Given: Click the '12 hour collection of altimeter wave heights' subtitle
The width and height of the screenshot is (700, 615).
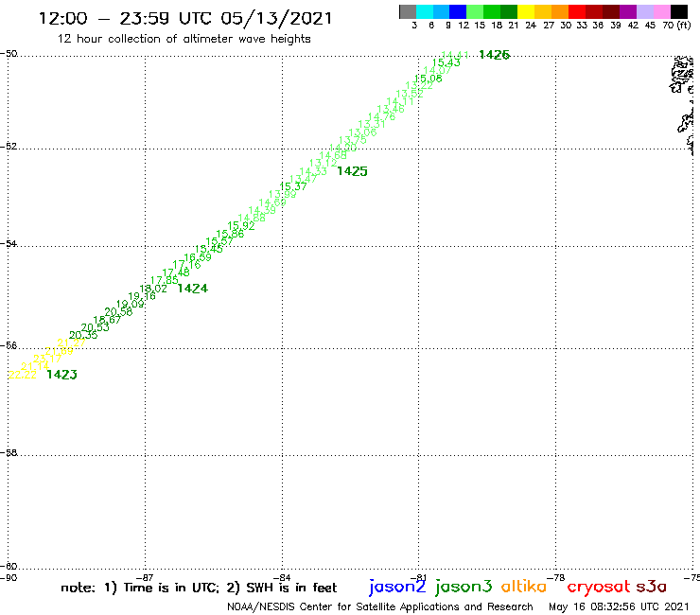Looking at the screenshot, I should tap(184, 39).
